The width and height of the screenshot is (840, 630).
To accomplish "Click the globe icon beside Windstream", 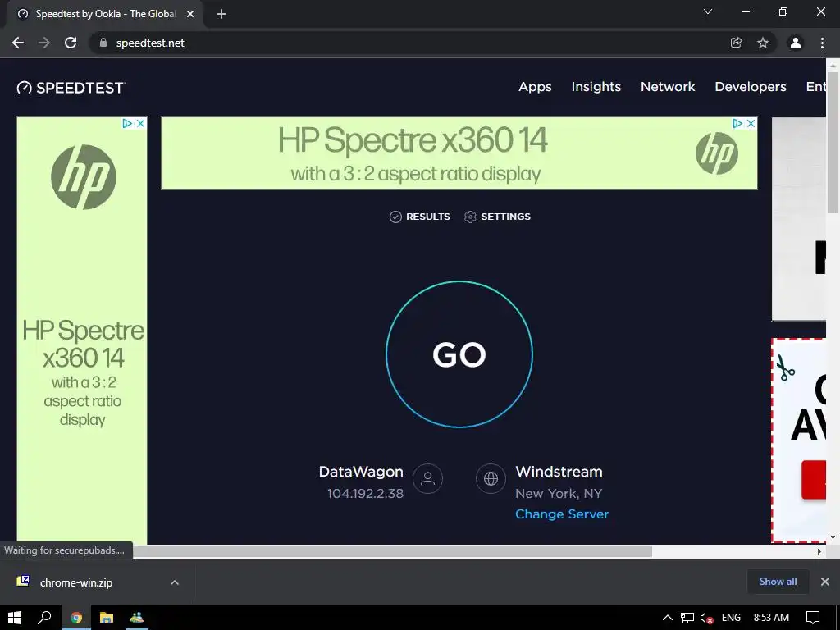I will pos(491,478).
